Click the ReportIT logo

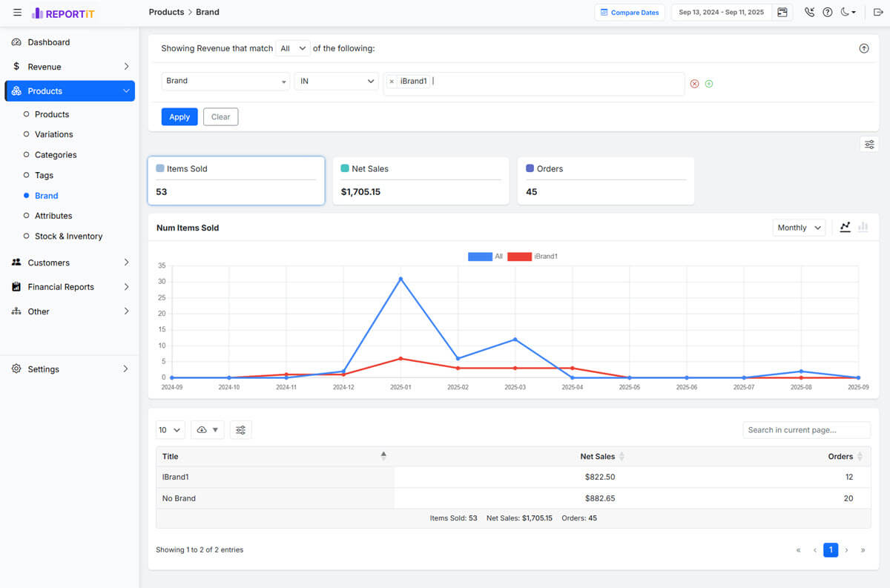(x=63, y=13)
